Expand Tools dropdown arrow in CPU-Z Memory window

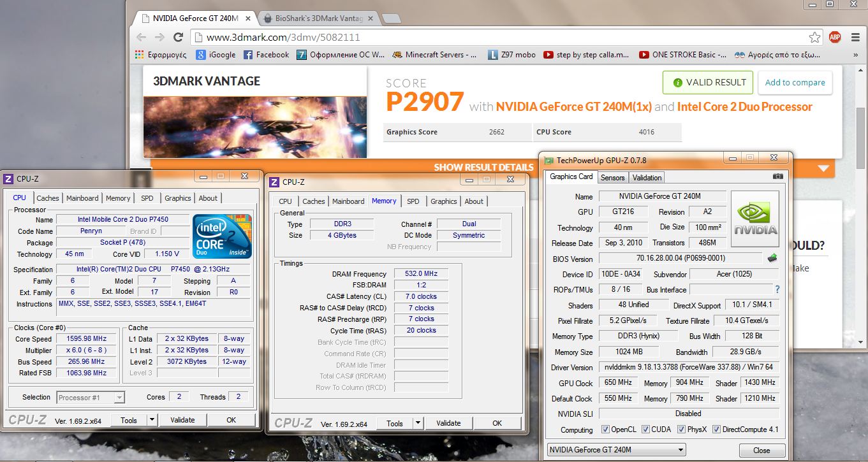pos(418,423)
